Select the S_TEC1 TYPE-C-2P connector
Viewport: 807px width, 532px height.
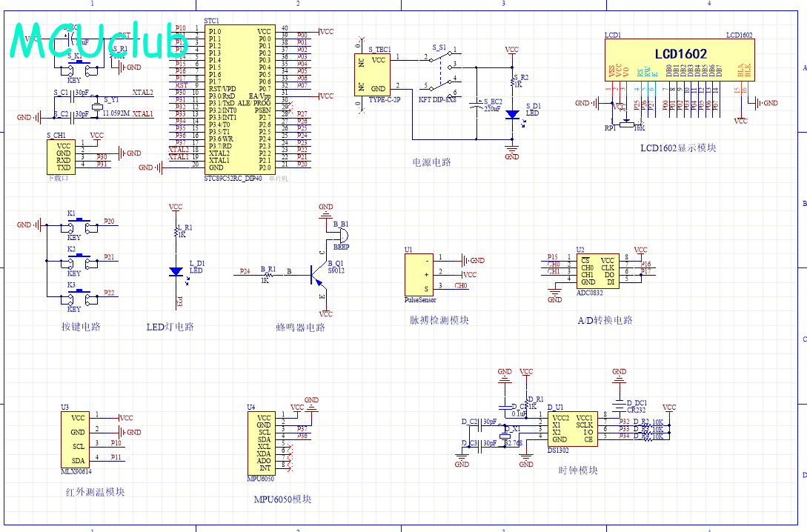coord(372,75)
